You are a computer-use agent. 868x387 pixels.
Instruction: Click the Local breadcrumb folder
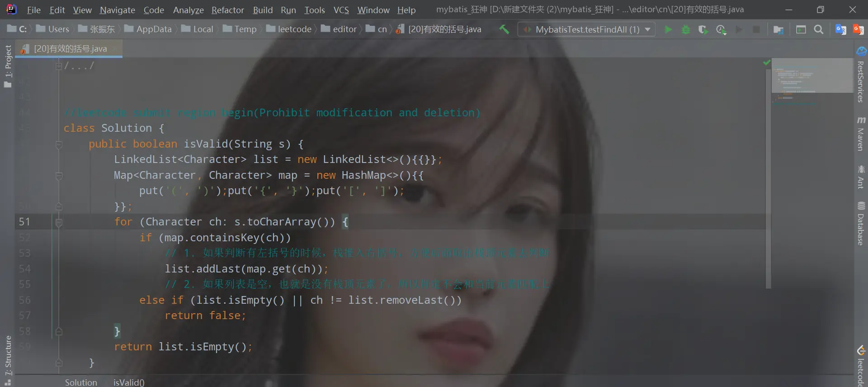pyautogui.click(x=198, y=29)
